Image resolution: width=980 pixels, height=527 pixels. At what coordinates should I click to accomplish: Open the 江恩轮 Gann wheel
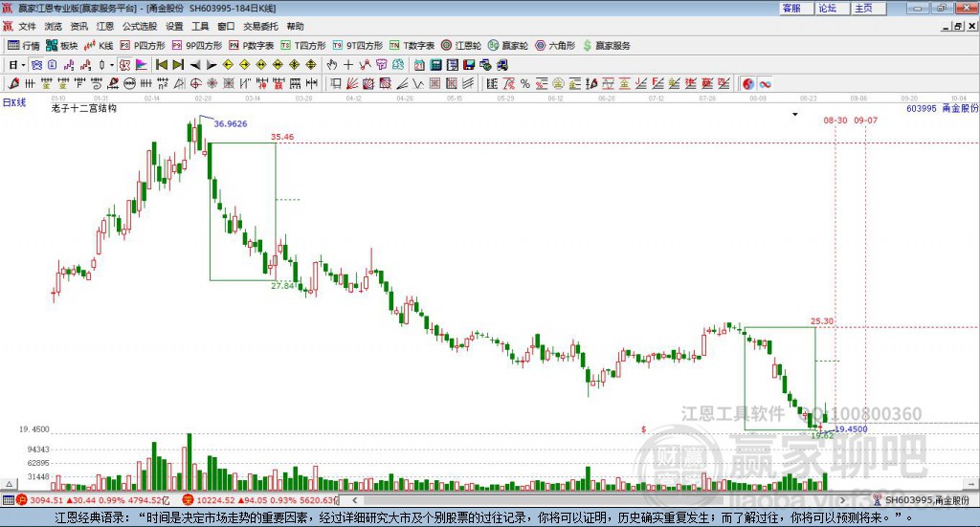461,46
